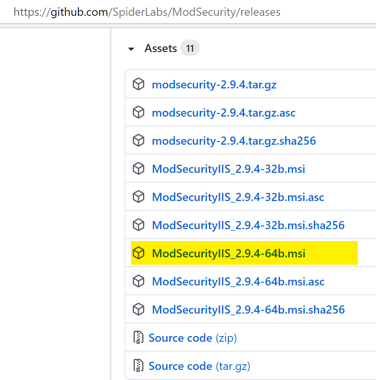Click archive icon beside Source code (tar.gz)
This screenshot has width=376, height=380.
tap(138, 366)
